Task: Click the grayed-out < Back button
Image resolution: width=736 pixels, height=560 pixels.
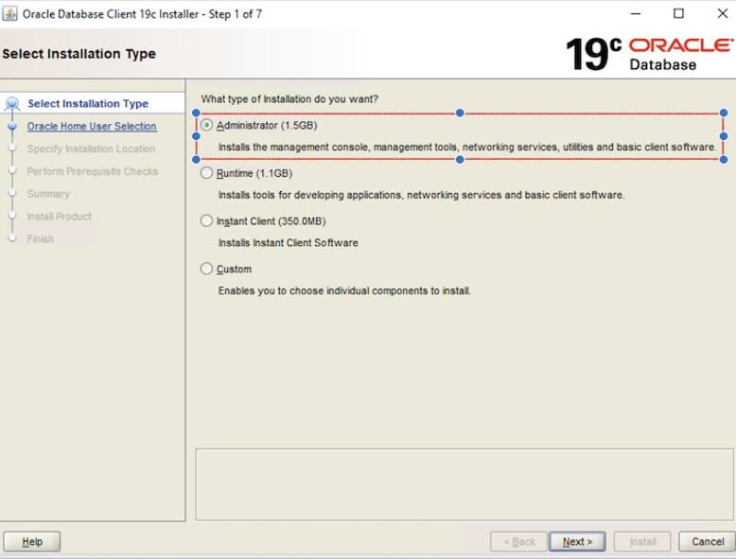Action: tap(518, 542)
